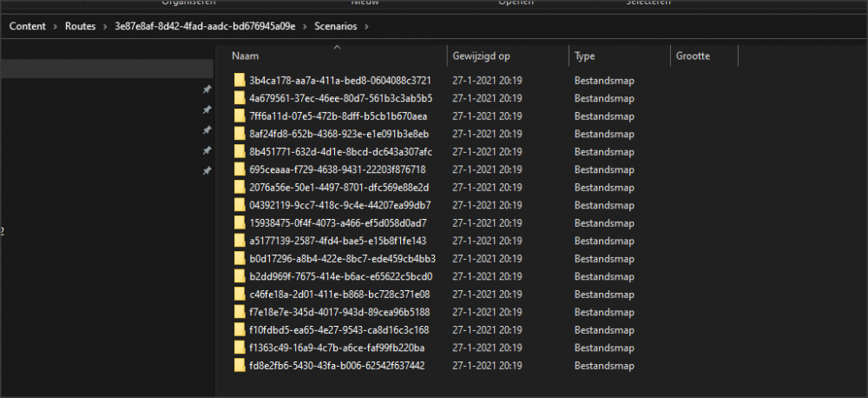Open the chevron dropdown after Routes breadcrumb

pos(105,26)
